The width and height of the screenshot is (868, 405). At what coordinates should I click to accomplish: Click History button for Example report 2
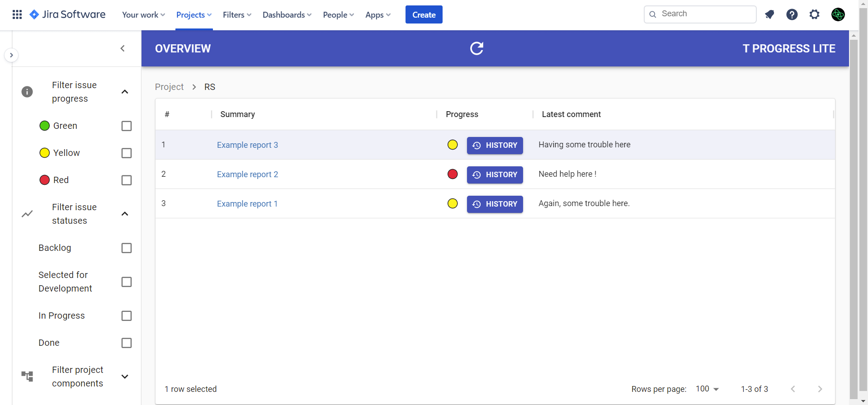click(x=495, y=175)
